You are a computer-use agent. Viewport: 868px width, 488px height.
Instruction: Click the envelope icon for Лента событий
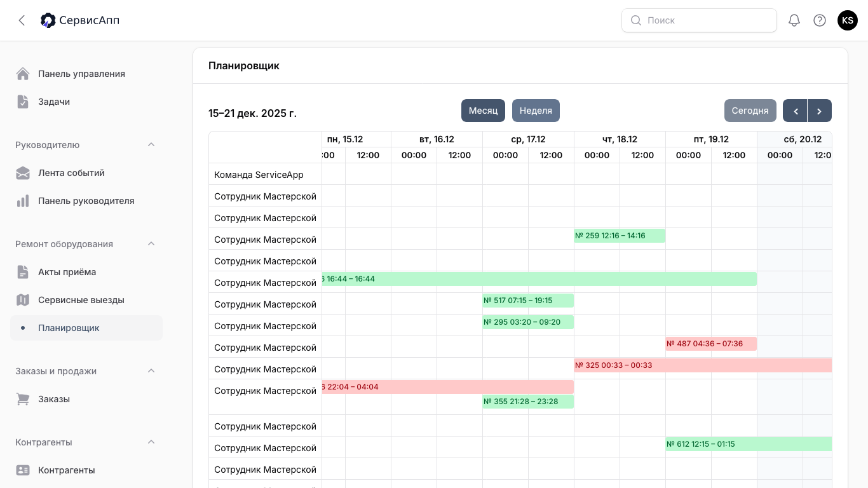(23, 173)
